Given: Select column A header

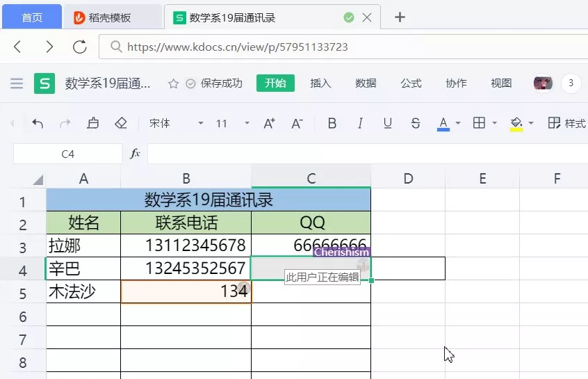Looking at the screenshot, I should (x=83, y=178).
